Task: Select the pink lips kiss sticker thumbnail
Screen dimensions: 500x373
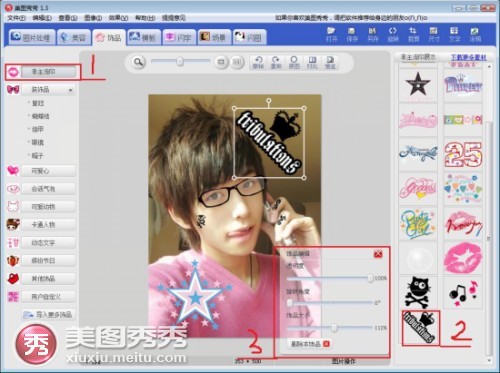Action: pos(463,258)
